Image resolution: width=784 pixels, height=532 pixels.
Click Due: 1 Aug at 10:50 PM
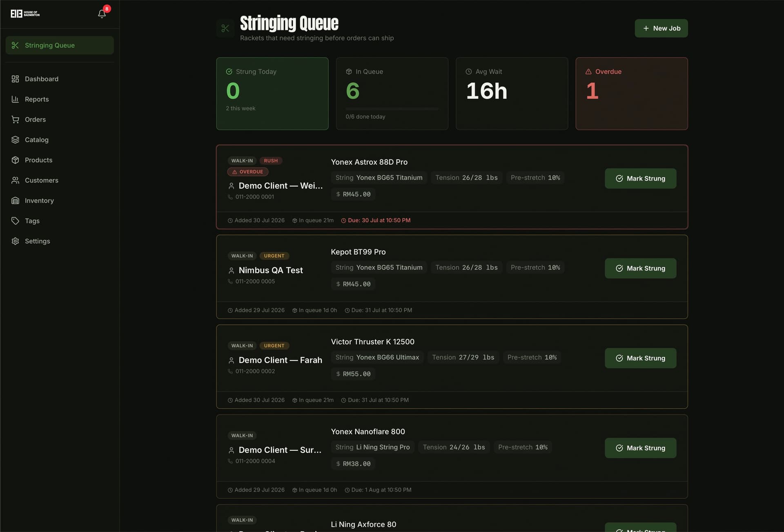(x=378, y=490)
